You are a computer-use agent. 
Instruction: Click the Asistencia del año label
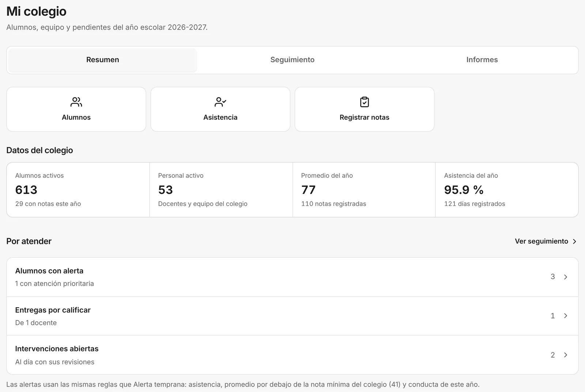click(471, 176)
